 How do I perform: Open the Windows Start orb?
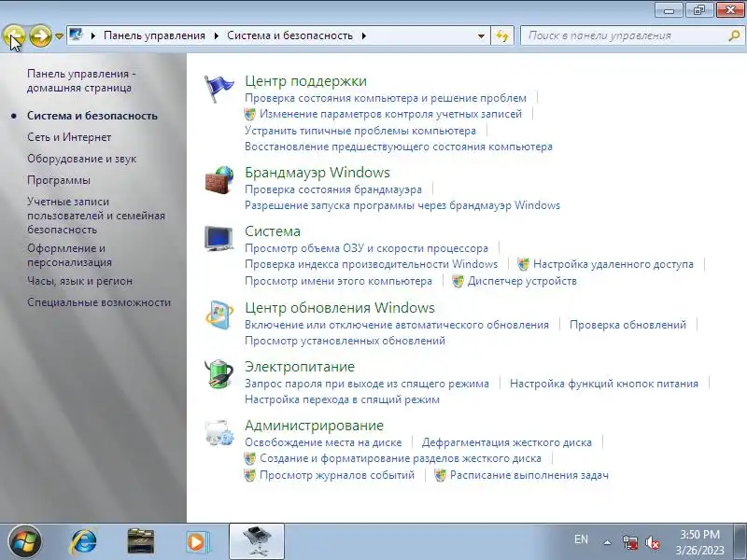(25, 542)
